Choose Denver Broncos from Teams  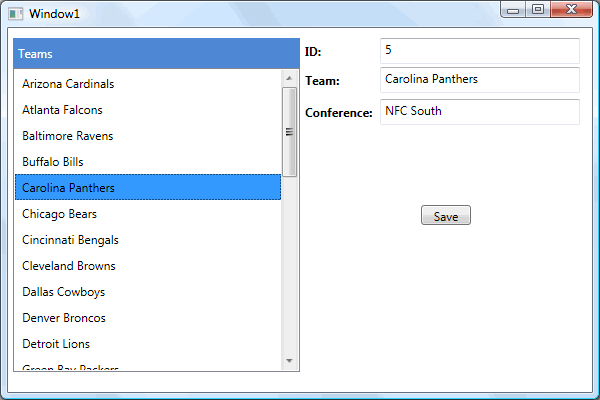[148, 318]
